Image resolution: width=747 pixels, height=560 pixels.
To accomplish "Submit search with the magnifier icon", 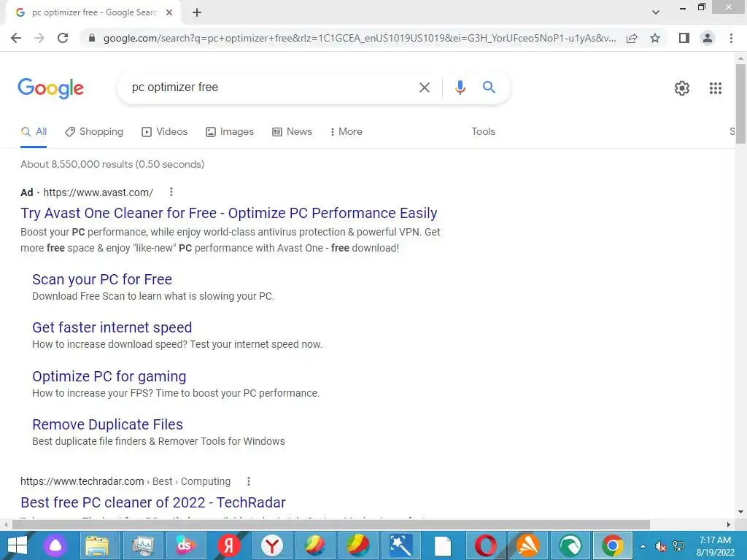I will click(x=489, y=87).
